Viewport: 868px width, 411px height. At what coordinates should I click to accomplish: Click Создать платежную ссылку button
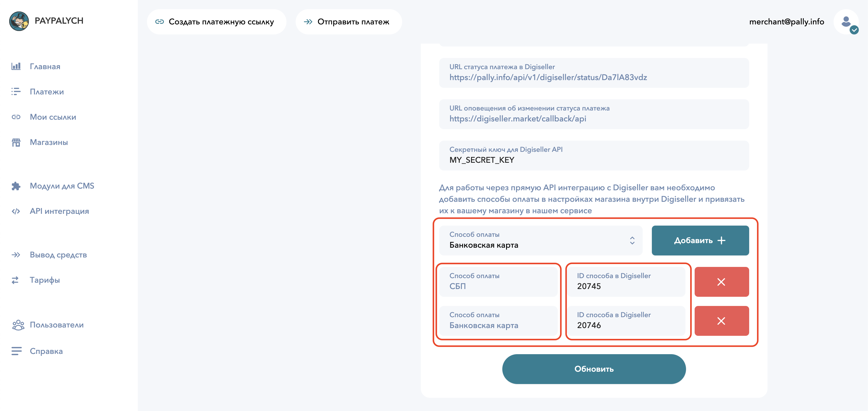[217, 22]
